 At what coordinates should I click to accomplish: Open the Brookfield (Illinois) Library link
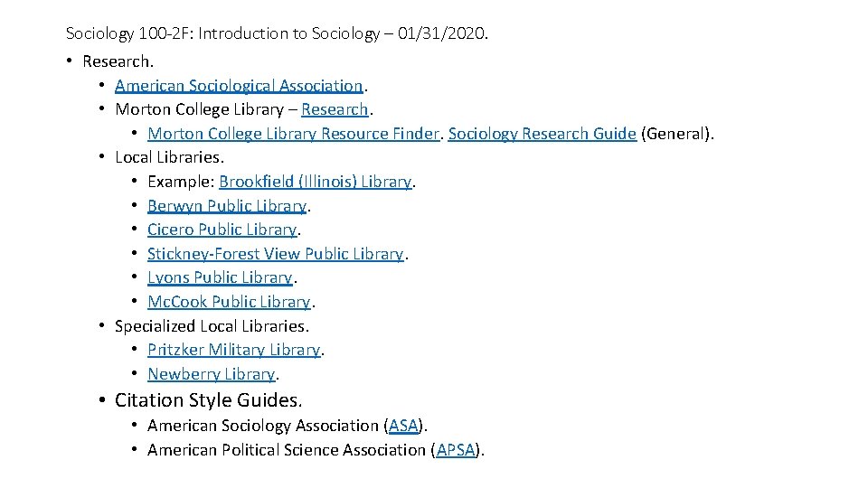coord(315,182)
